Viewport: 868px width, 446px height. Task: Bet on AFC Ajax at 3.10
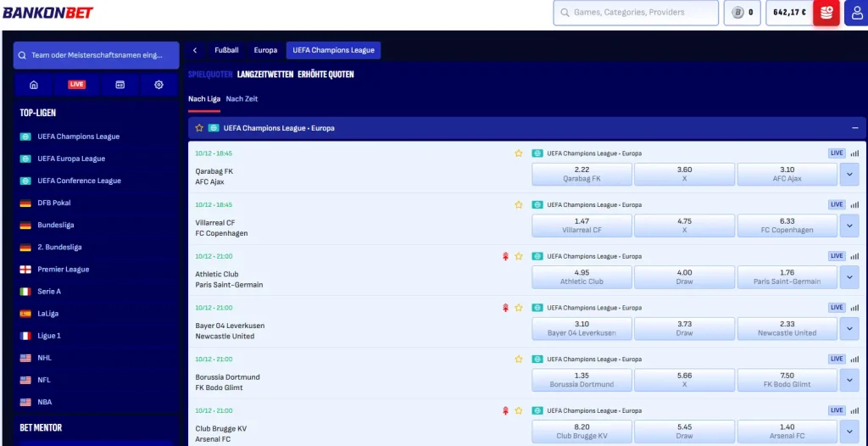click(787, 175)
